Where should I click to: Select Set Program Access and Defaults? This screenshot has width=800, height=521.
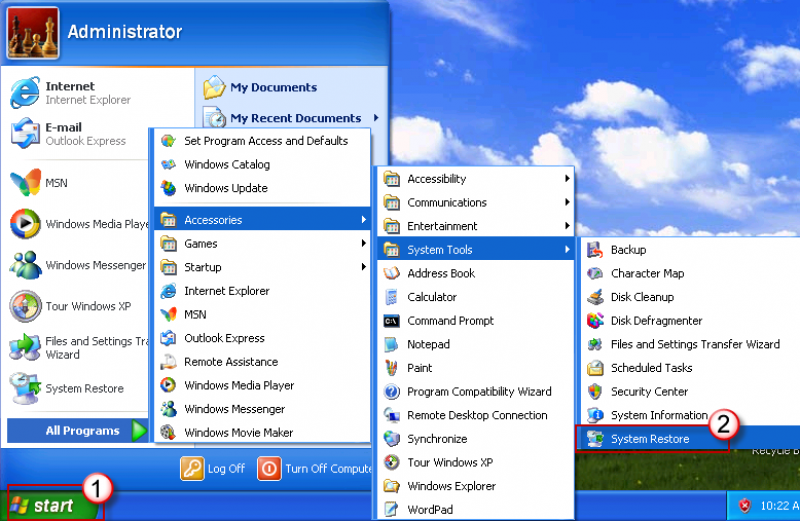(262, 141)
